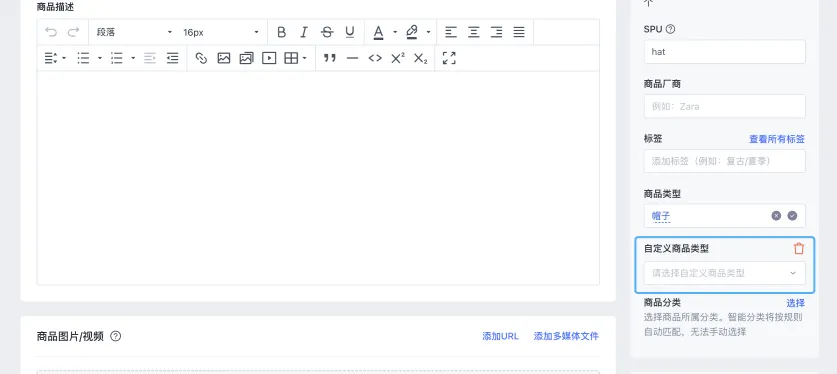Confirm the 商品类型 value with the check icon
This screenshot has height=374, width=837.
click(x=793, y=216)
